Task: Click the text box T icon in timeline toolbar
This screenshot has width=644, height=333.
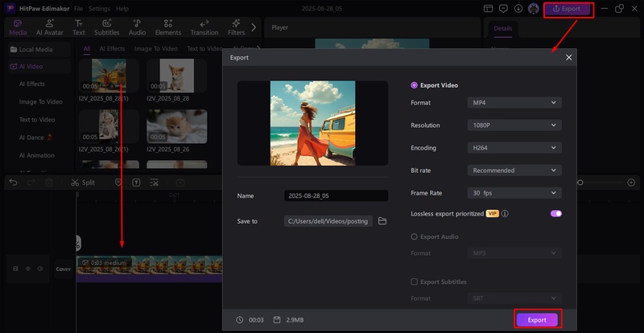Action: point(136,183)
